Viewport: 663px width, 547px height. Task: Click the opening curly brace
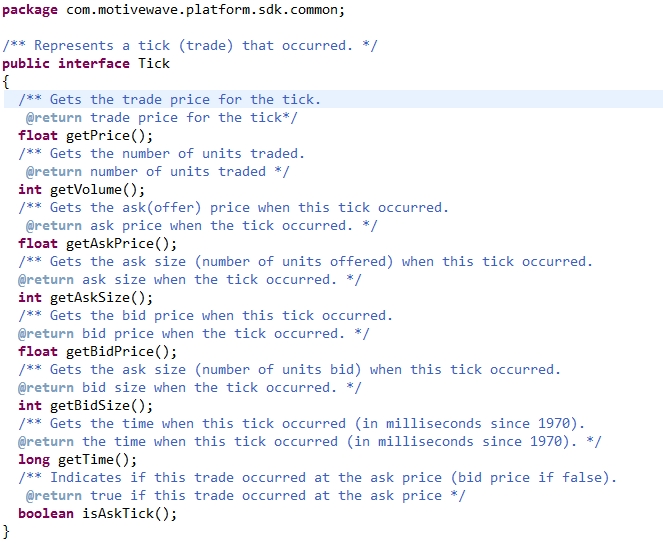pos(6,81)
